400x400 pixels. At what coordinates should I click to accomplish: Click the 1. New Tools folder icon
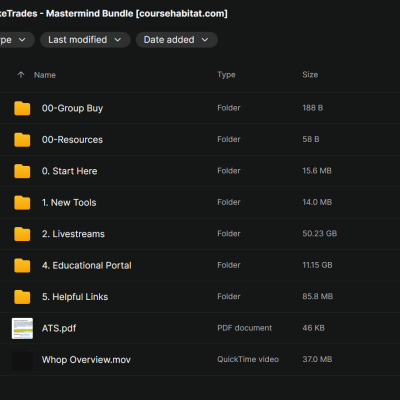22,202
